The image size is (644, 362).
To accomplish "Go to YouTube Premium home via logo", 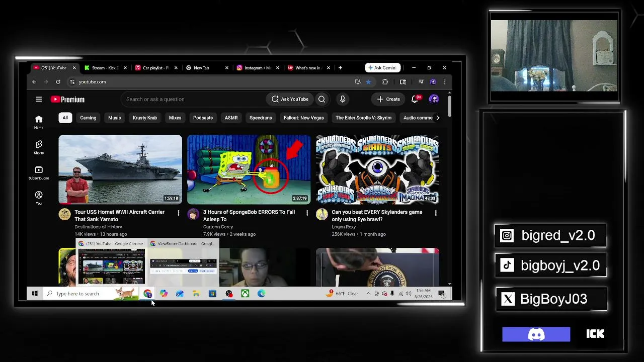I will click(67, 100).
